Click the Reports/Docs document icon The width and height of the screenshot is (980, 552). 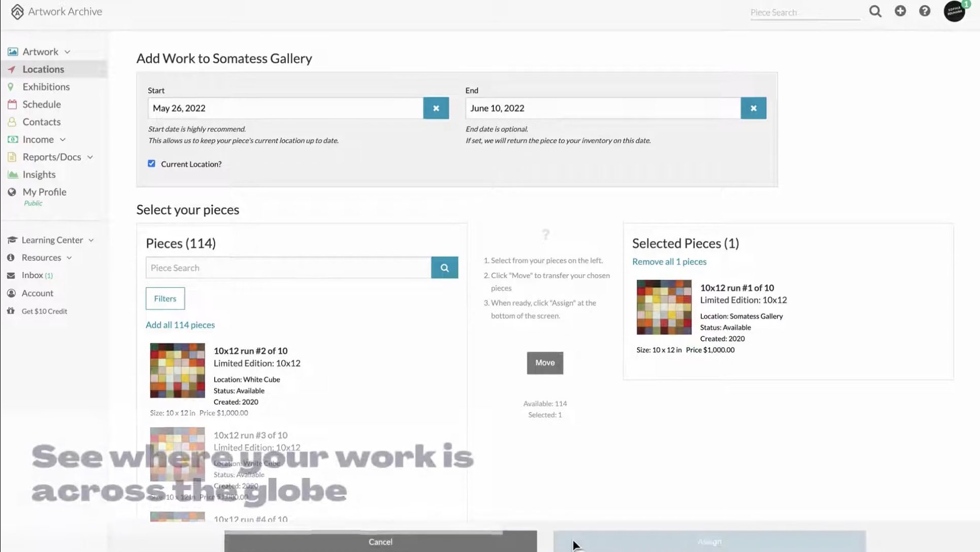[x=12, y=157]
